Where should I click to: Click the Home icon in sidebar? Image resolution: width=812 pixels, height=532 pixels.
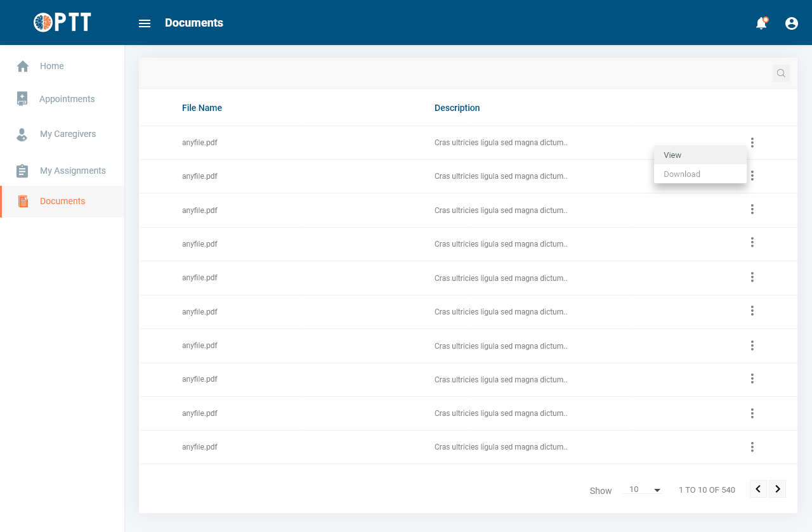click(23, 66)
